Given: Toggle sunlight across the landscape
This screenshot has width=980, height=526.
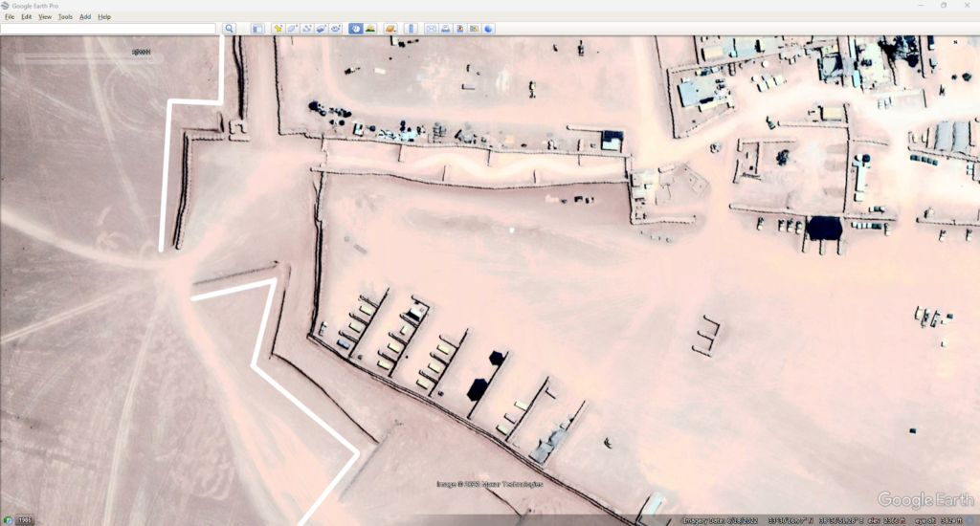Looking at the screenshot, I should click(x=369, y=29).
